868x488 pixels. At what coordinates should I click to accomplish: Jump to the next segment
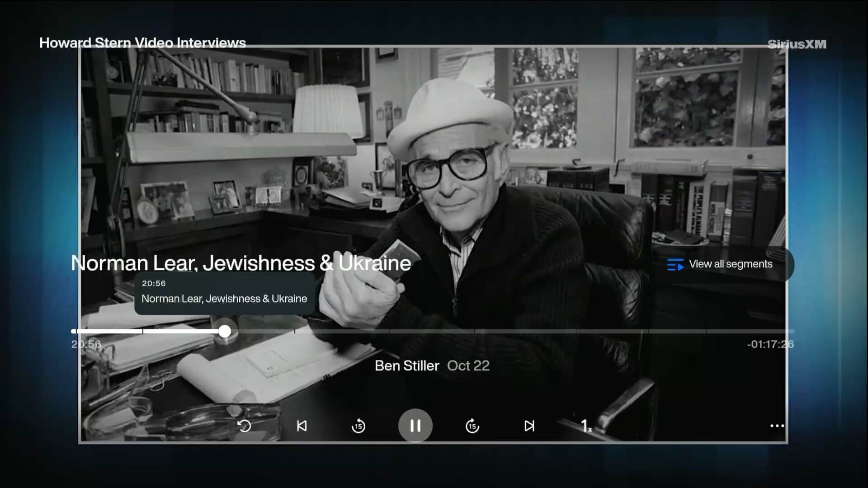click(529, 426)
